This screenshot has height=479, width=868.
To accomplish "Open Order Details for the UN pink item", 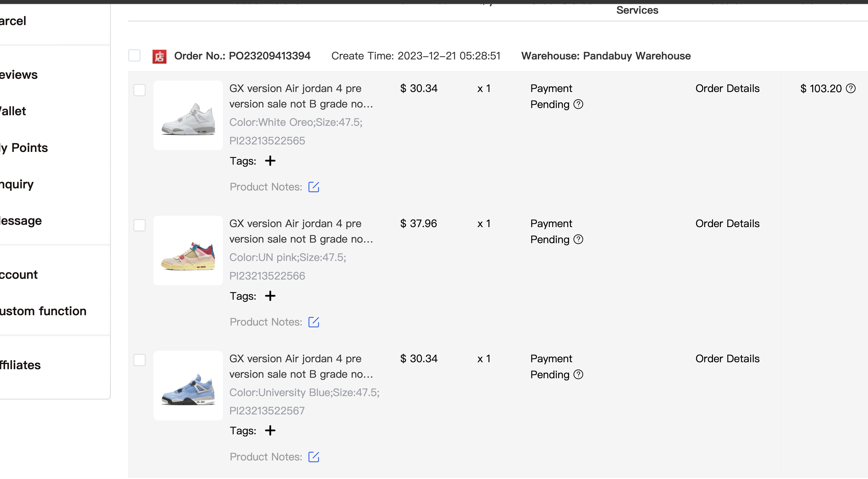I will [x=727, y=223].
